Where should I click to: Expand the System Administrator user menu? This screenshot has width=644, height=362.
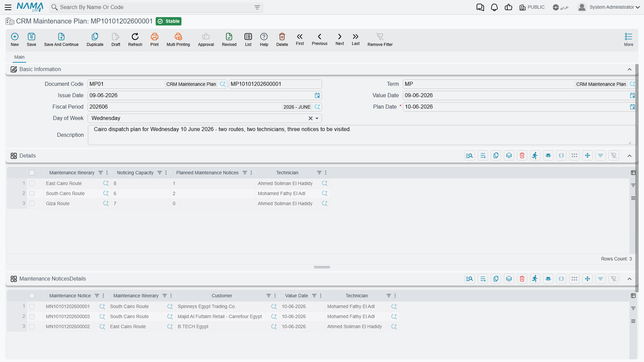click(608, 7)
